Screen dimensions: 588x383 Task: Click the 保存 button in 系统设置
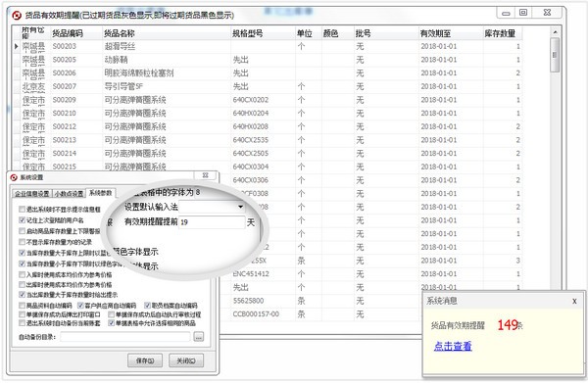[x=145, y=360]
